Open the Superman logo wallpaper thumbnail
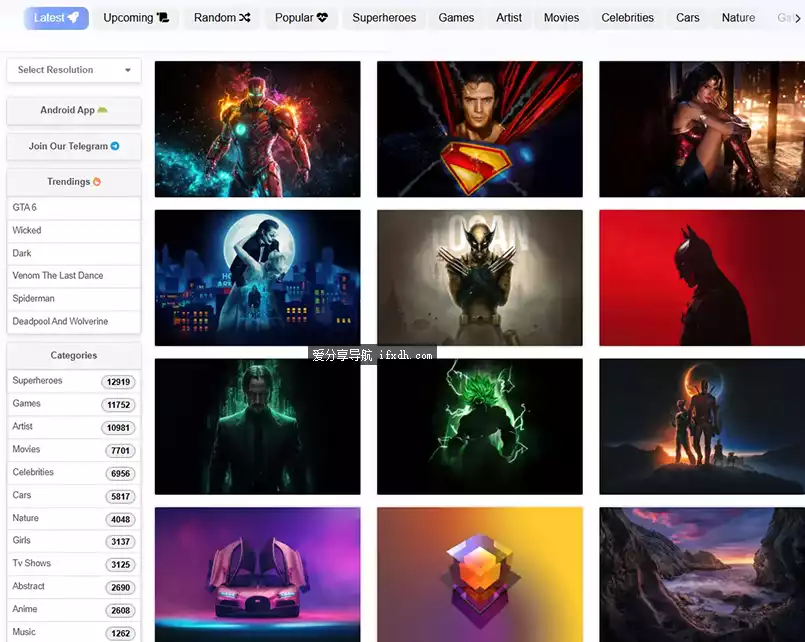 (x=479, y=129)
